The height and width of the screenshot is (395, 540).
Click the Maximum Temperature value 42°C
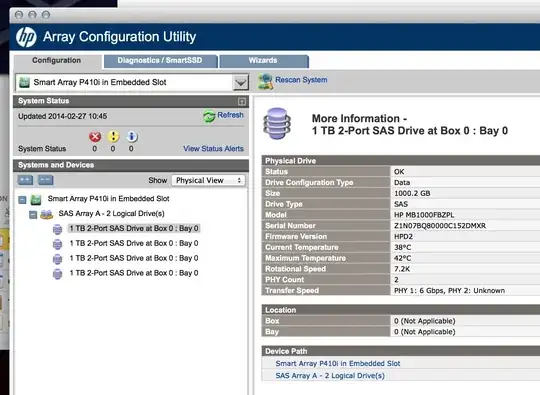[x=403, y=258]
